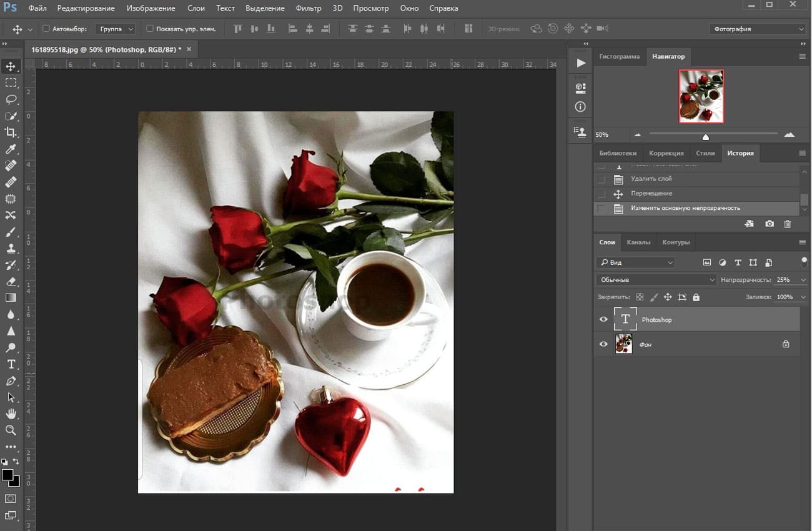Set history brush source for Перемещение
Viewport: 812px width, 531px height.
pyautogui.click(x=602, y=194)
